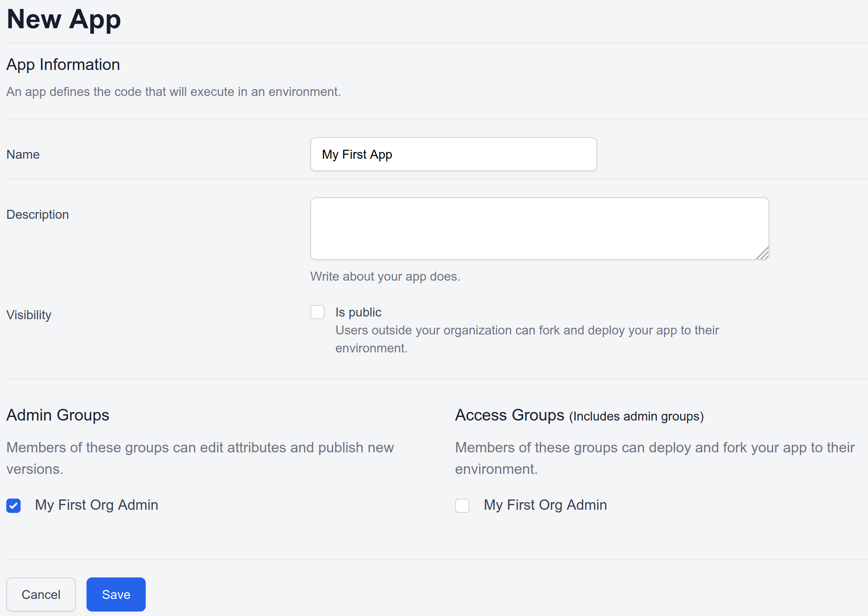Click the Name input field

coord(453,154)
